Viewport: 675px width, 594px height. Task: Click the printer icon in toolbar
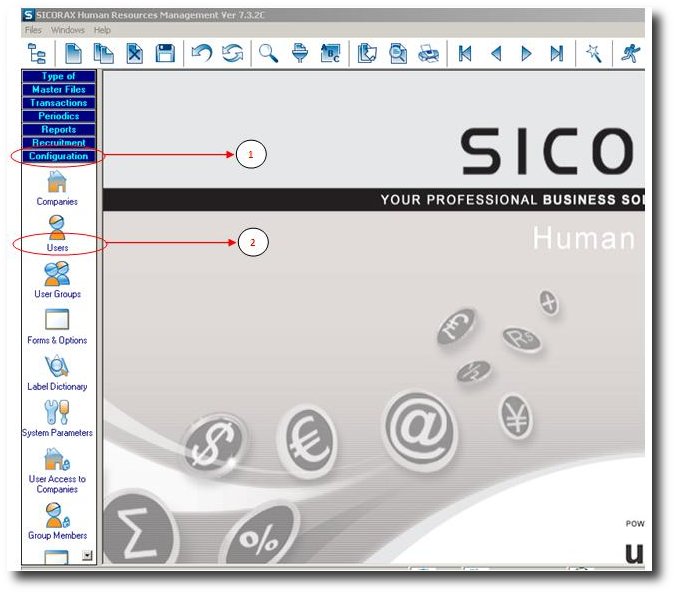(427, 54)
